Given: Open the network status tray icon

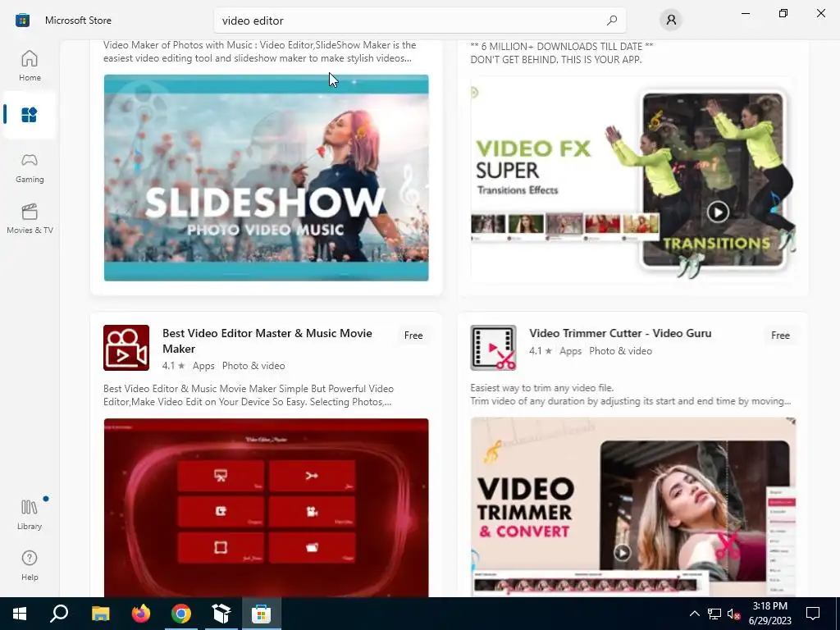Looking at the screenshot, I should tap(714, 614).
